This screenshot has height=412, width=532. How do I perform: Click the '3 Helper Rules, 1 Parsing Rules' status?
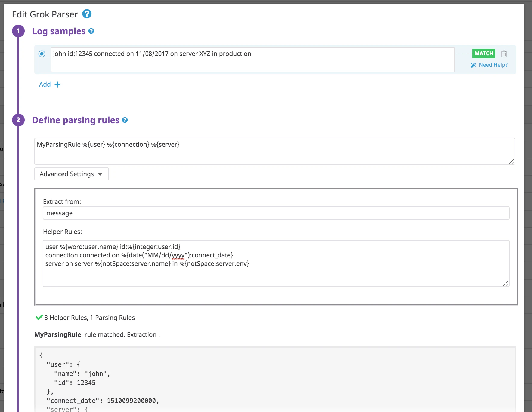pos(90,318)
